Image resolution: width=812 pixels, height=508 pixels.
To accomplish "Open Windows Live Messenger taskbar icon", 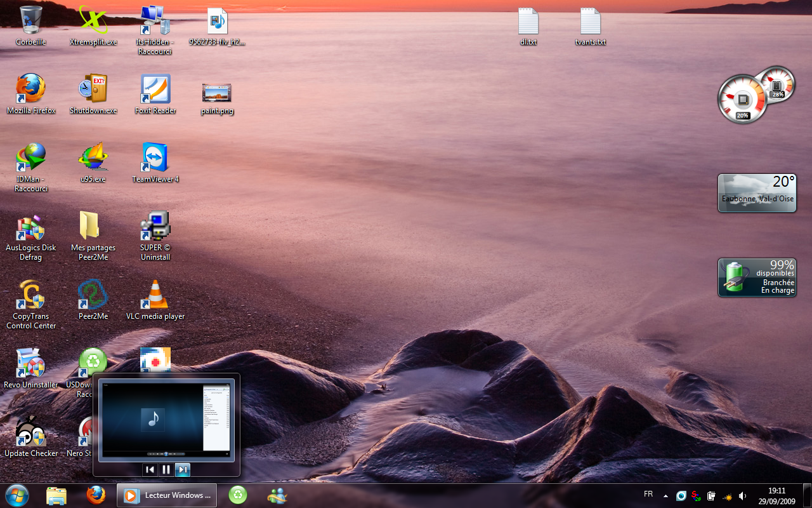I will (277, 495).
